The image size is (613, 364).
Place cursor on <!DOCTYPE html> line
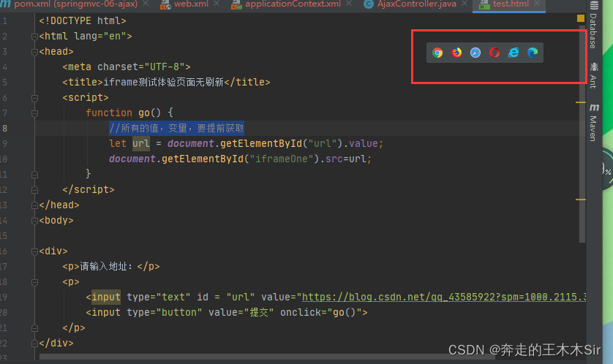[83, 20]
